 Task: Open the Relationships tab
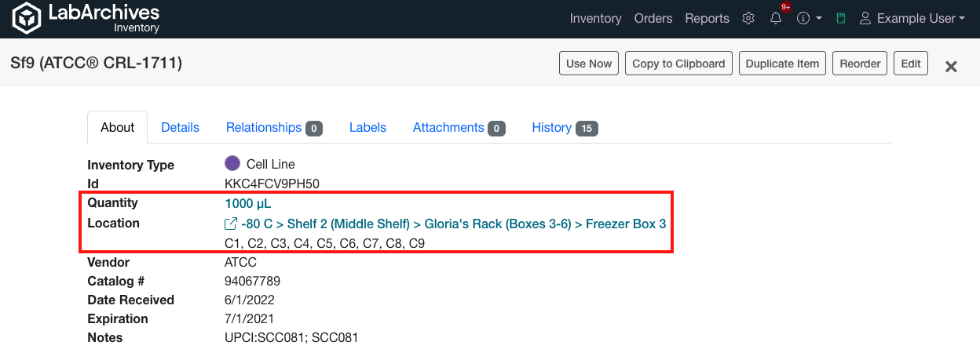pyautogui.click(x=264, y=127)
